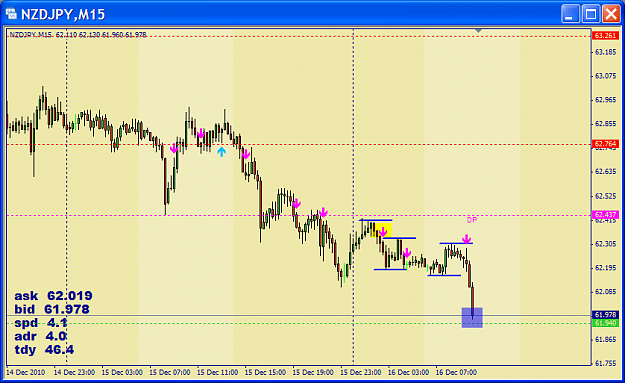The height and width of the screenshot is (383, 625).
Task: Click the red 62.764 price label
Action: coord(605,143)
